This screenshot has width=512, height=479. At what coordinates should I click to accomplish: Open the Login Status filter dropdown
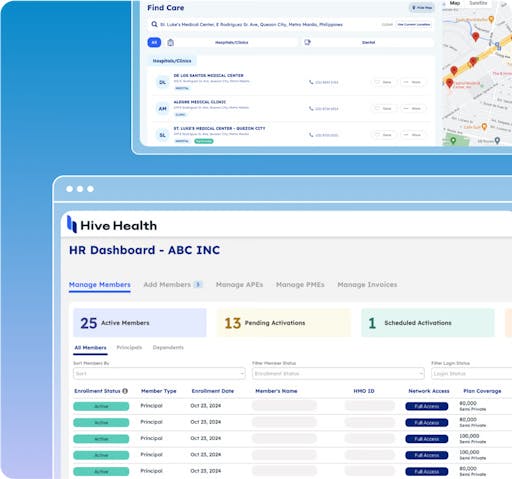click(x=471, y=373)
